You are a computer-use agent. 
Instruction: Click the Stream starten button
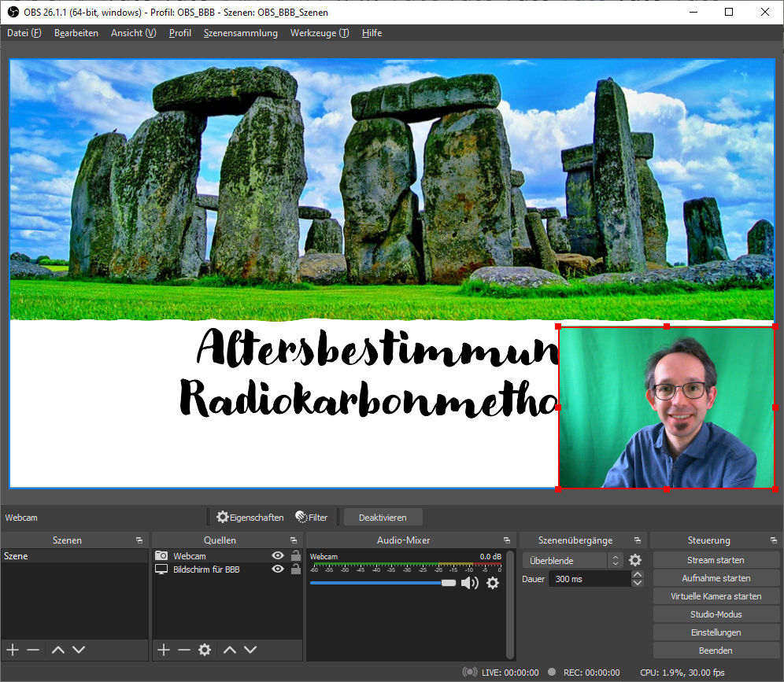(x=716, y=560)
